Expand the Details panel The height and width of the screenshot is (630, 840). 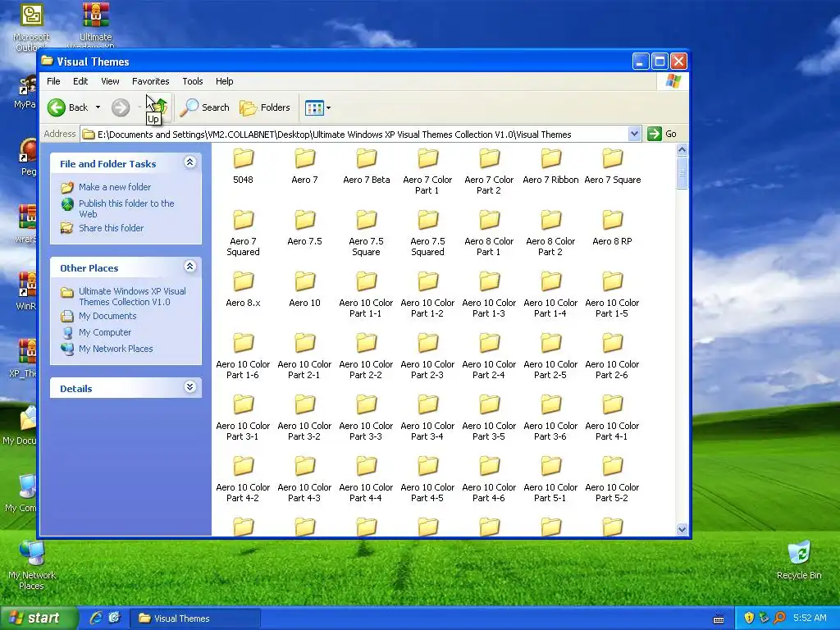tap(189, 387)
